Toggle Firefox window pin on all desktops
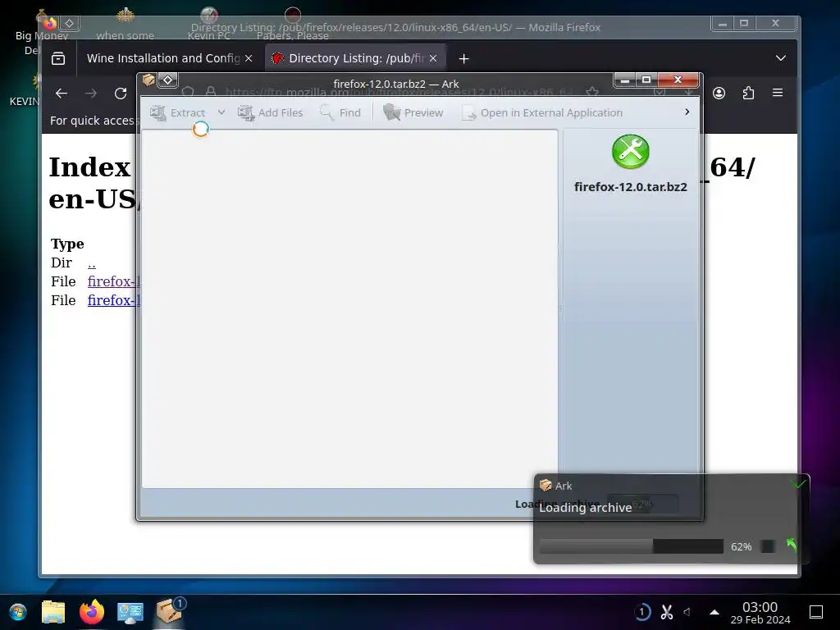 point(70,23)
